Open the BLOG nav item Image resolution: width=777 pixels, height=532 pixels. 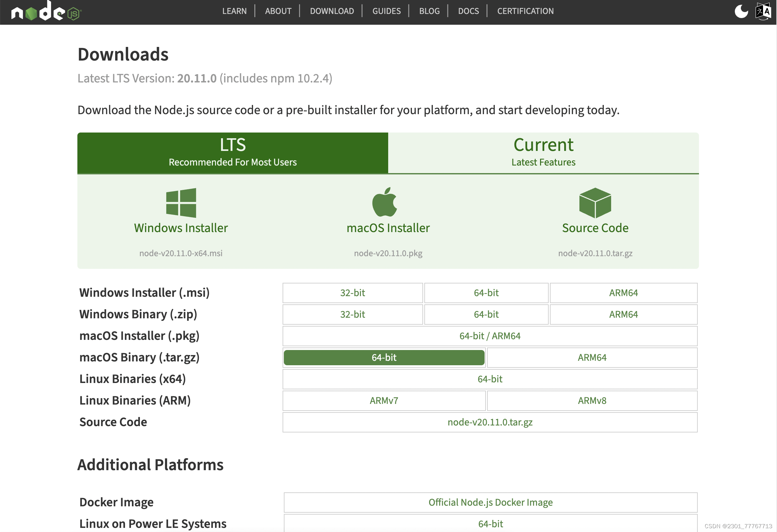(x=429, y=11)
